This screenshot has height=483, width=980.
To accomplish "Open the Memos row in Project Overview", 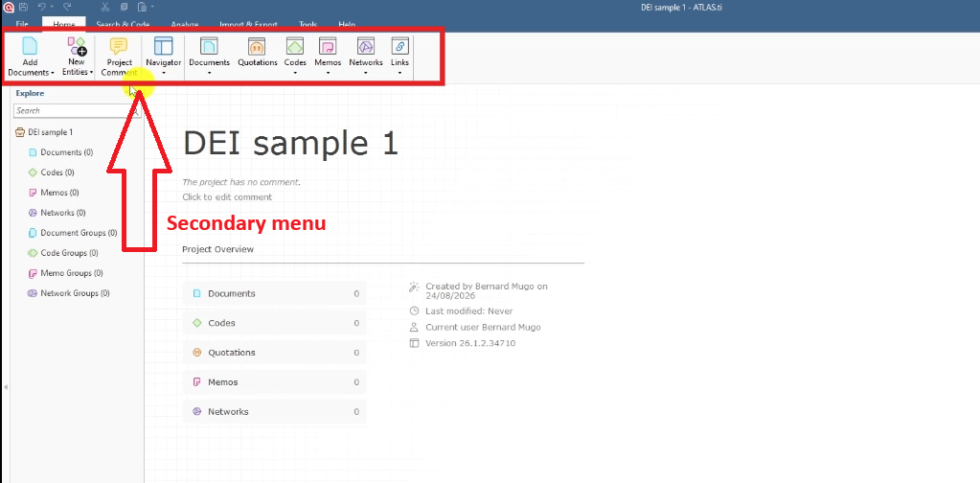I will [274, 381].
